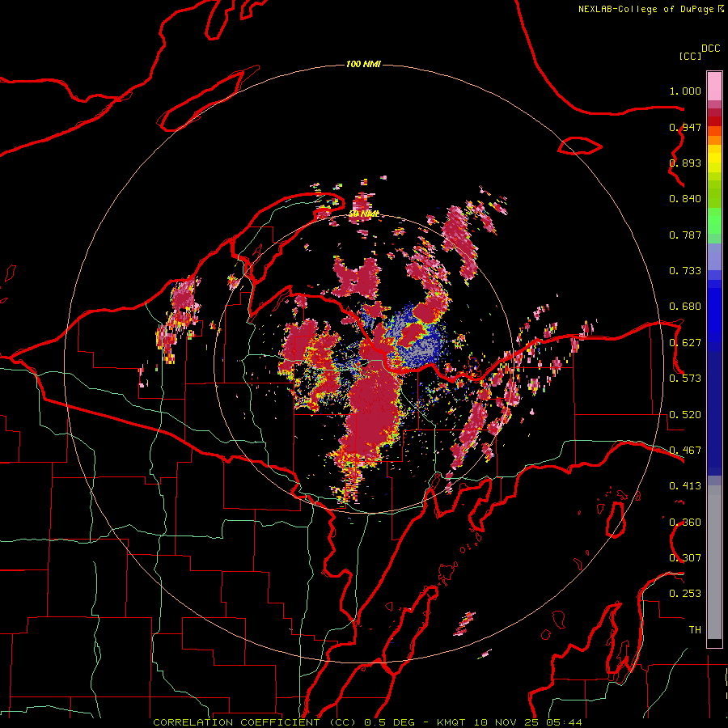The image size is (728, 728).
Task: Click the [CC] units label above the color bar
Action: tap(690, 56)
